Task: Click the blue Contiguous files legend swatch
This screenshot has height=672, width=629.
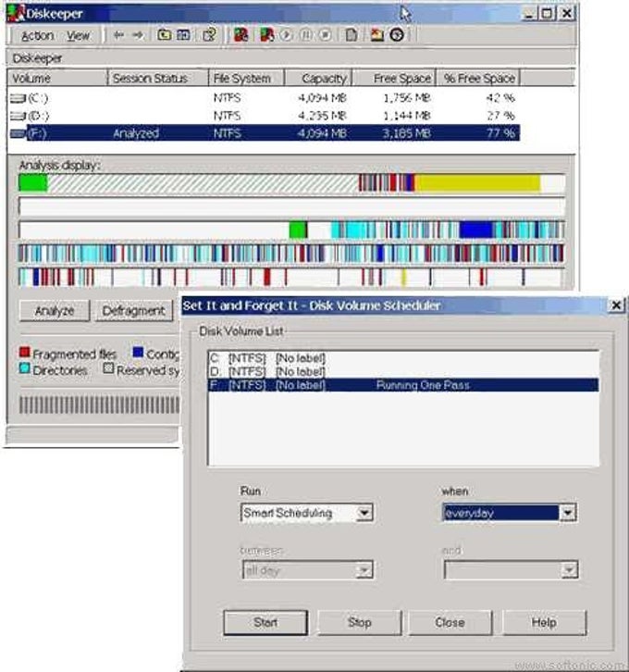Action: pos(138,353)
